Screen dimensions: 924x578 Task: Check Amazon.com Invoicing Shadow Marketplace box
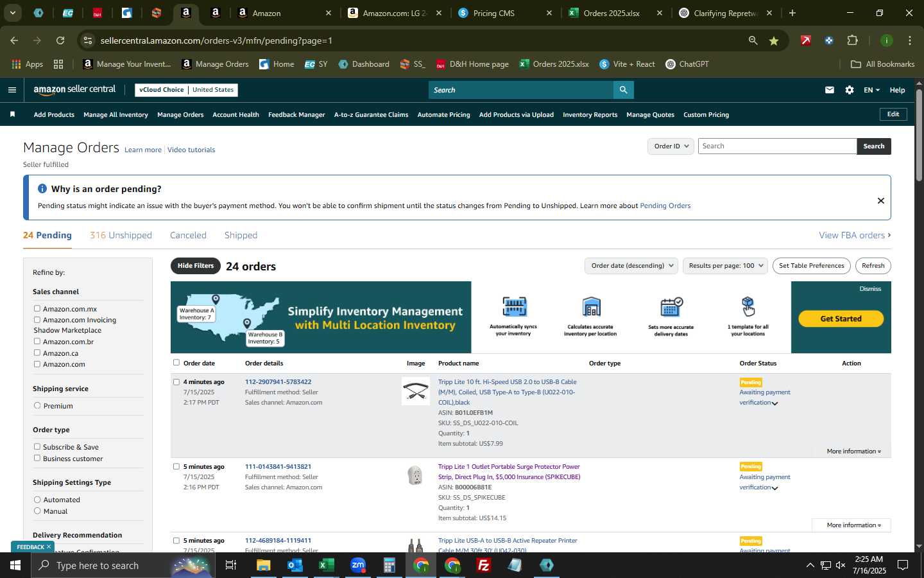[37, 320]
